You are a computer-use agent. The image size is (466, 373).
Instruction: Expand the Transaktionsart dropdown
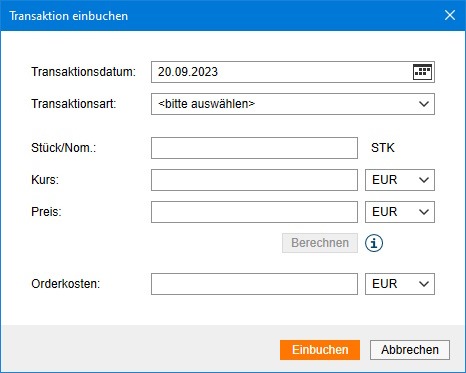tap(293, 104)
